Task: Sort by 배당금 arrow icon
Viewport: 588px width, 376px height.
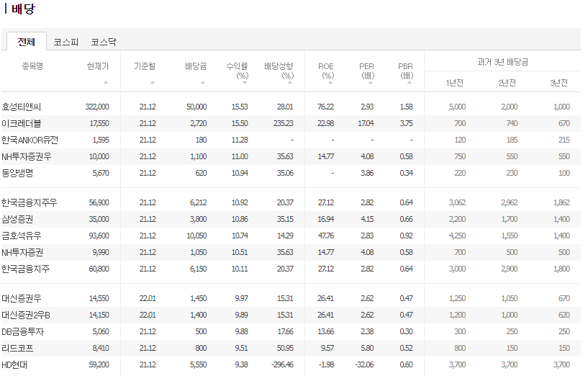Action: tap(203, 83)
